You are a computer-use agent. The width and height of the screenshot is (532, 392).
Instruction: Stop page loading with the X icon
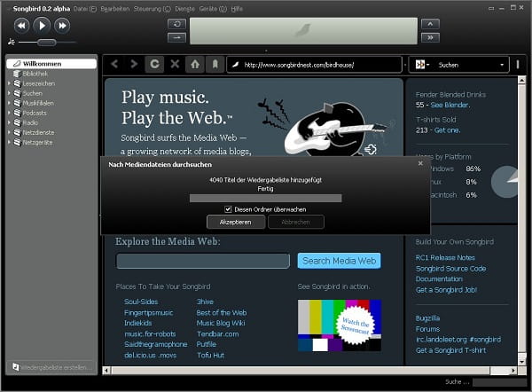[175, 65]
